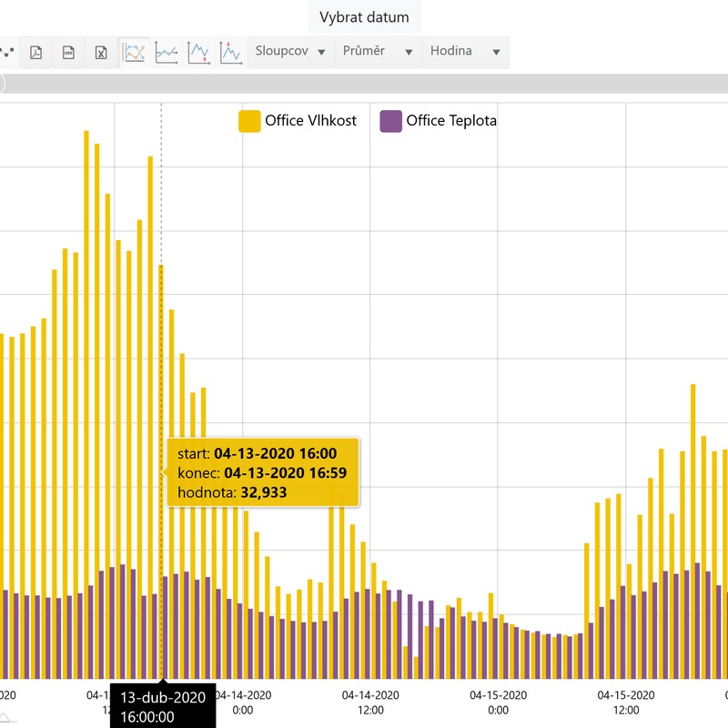Viewport: 728px width, 728px height.
Task: Click the plain line chart icon
Action: [167, 53]
